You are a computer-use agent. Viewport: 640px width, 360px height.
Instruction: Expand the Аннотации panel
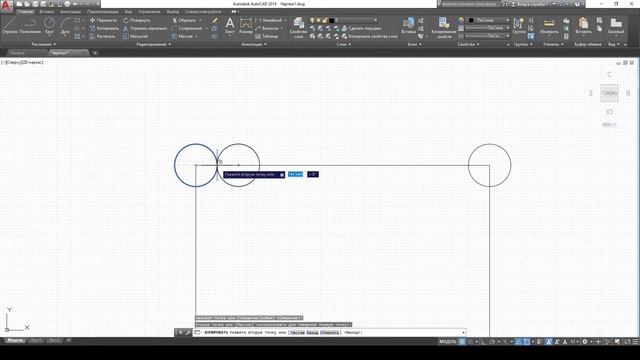[254, 44]
